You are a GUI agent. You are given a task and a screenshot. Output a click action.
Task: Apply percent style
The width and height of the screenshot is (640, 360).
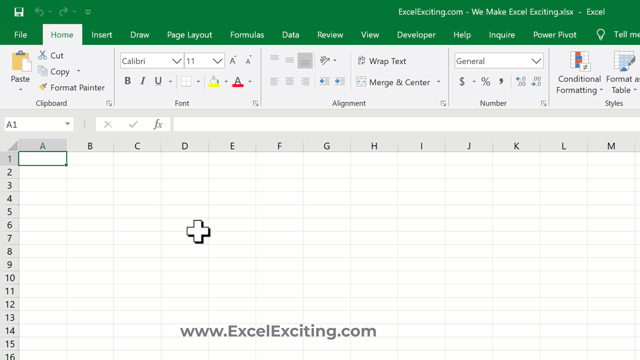point(485,82)
